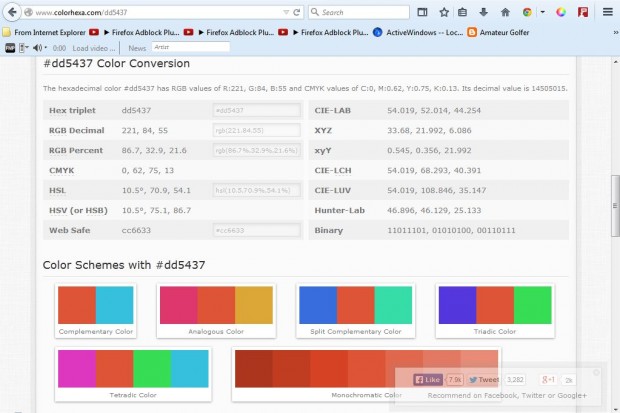620x413 pixels.
Task: Click the bookmark star icon
Action: 443,12
